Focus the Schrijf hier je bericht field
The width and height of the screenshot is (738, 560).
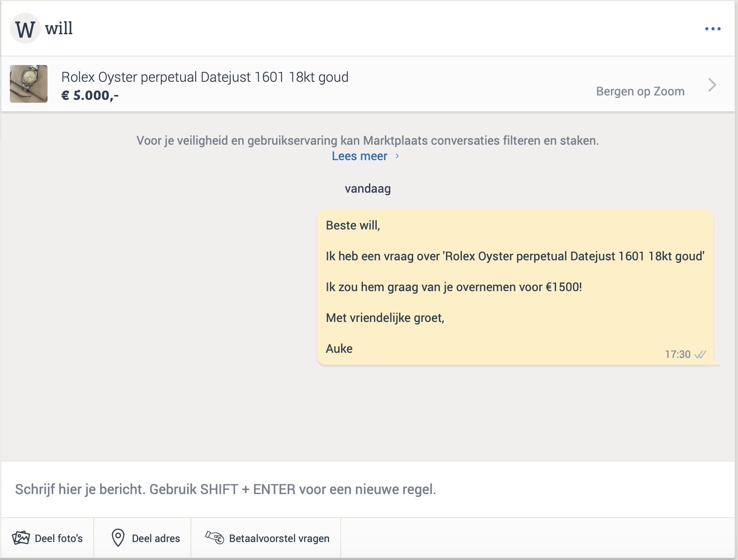pos(368,489)
